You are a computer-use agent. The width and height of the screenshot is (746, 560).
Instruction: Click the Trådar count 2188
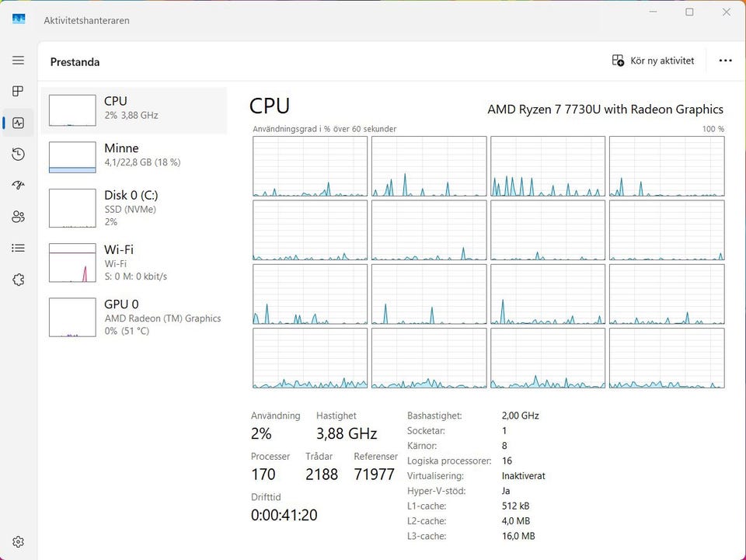coord(322,474)
